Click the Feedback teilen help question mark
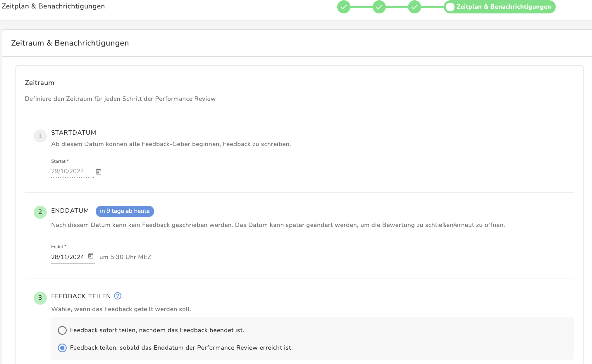 [118, 296]
